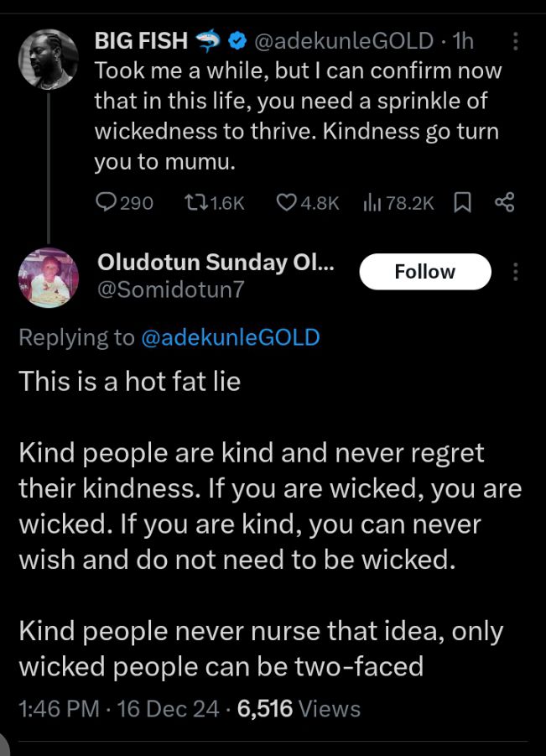
Task: Open more options for BIG FISH tweet
Action: (515, 40)
